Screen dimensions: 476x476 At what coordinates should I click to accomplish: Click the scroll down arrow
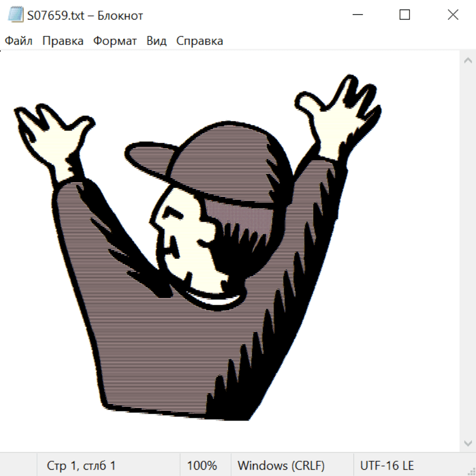click(x=468, y=443)
